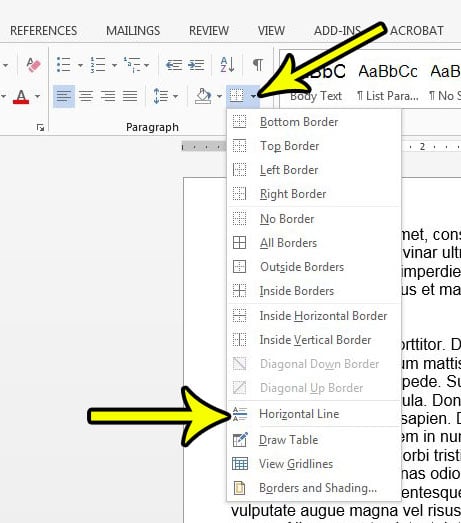The height and width of the screenshot is (523, 461).
Task: Click the Borders button icon
Action: tap(237, 96)
